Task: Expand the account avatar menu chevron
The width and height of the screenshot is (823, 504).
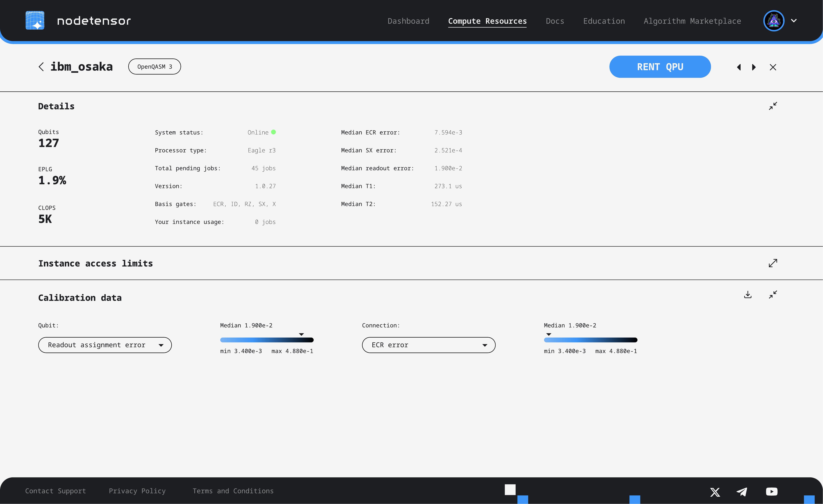Action: click(794, 21)
